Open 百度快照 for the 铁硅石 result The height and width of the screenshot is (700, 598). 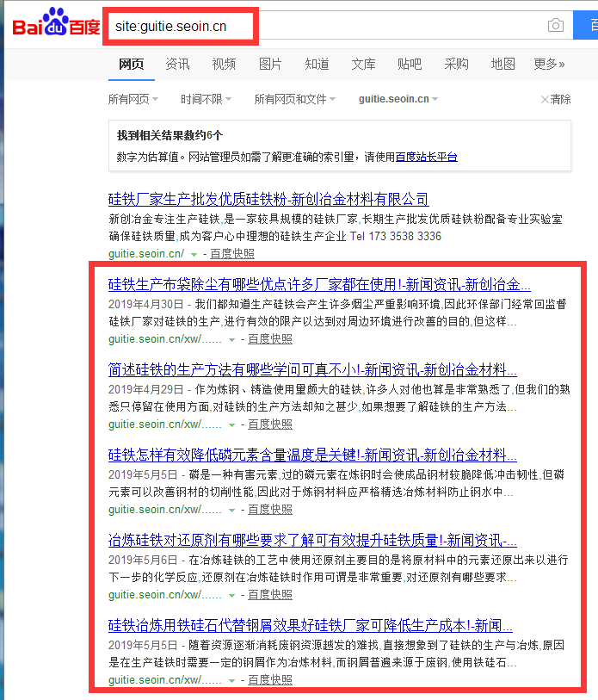[x=270, y=680]
